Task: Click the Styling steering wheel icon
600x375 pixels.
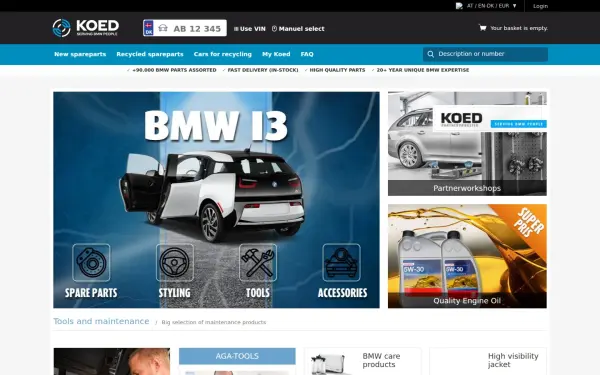Action: point(174,262)
